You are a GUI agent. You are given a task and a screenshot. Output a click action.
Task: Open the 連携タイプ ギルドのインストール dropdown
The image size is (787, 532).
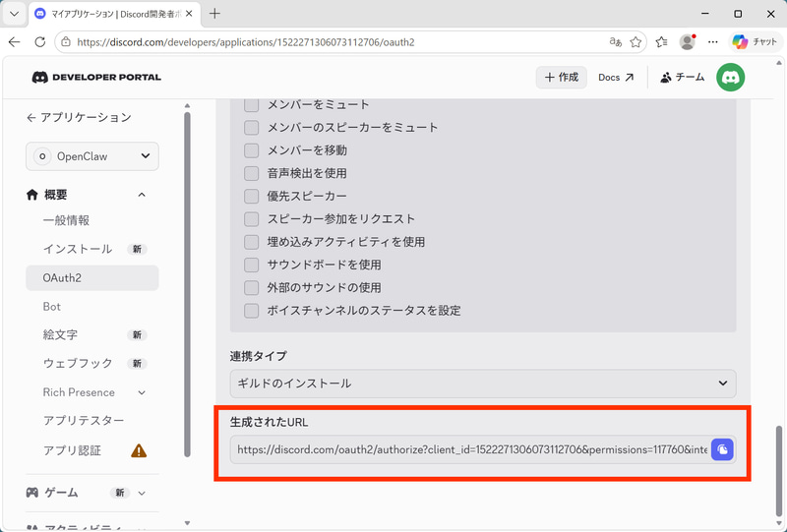tap(483, 384)
